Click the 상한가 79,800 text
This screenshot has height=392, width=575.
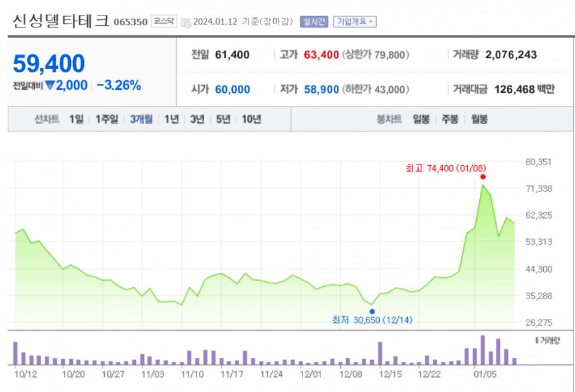[x=376, y=55]
